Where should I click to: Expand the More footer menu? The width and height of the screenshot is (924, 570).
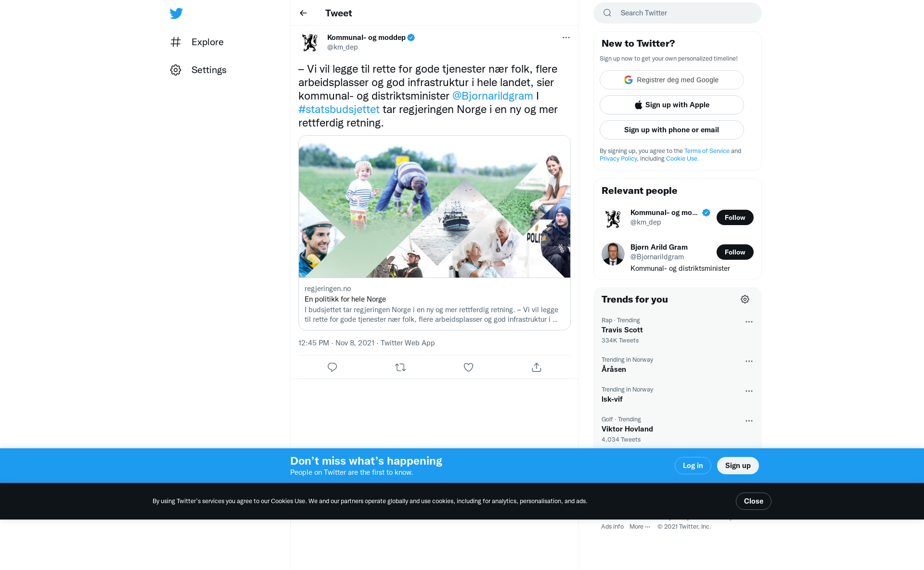coord(640,527)
